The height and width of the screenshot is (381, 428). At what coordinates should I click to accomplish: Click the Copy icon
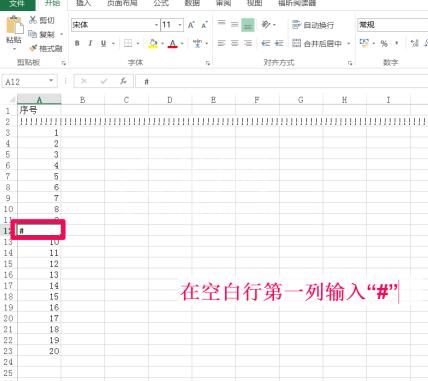33,34
